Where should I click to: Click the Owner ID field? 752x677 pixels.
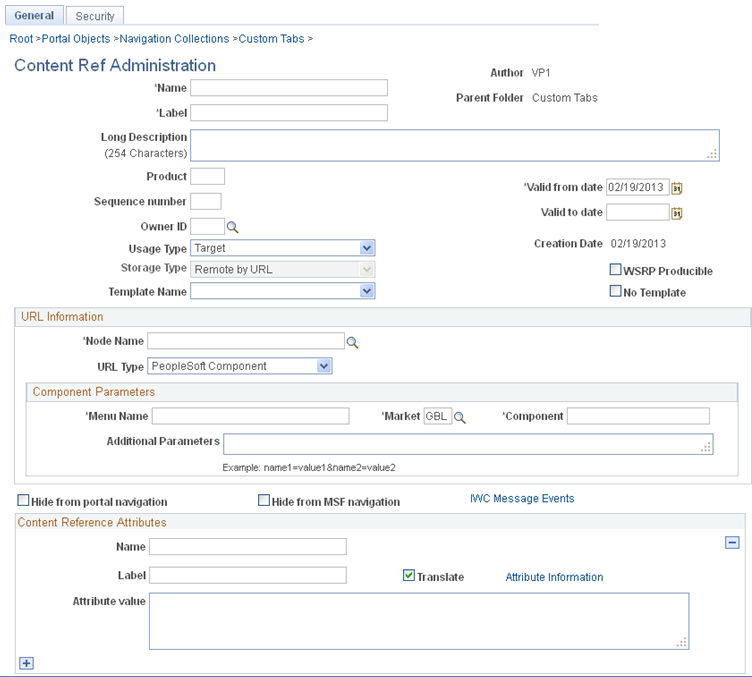point(207,226)
